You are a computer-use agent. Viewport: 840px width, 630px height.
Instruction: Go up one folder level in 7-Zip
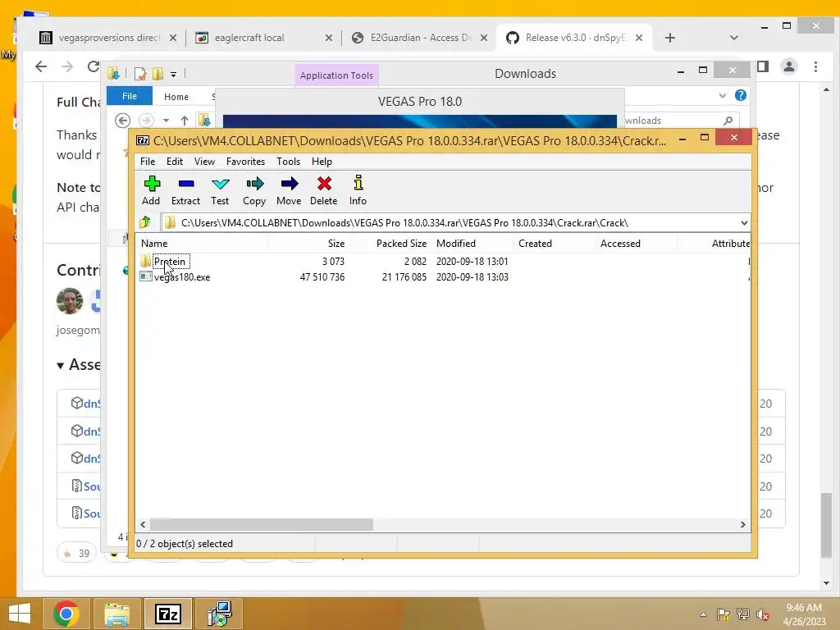[145, 222]
